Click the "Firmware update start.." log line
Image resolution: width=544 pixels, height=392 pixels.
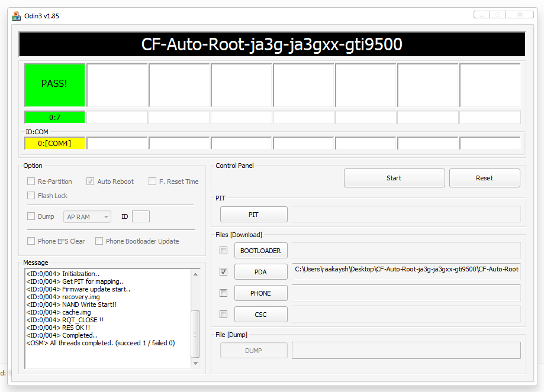coord(78,289)
